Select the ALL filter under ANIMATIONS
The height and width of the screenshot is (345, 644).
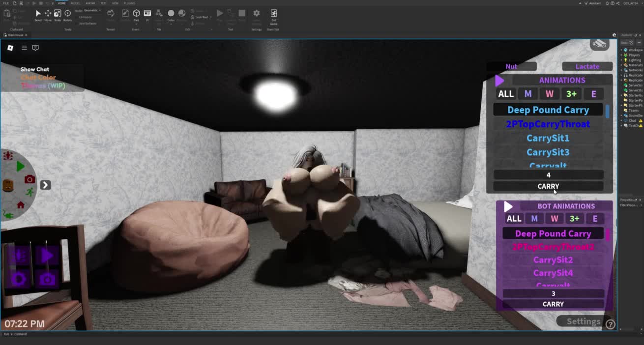tap(505, 94)
